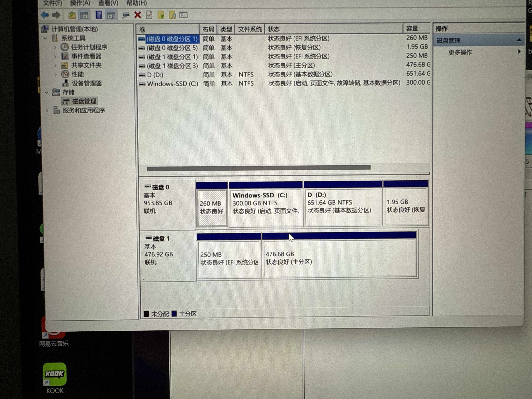Collapse the 系统工具 tree node
The width and height of the screenshot is (532, 399).
(x=46, y=38)
